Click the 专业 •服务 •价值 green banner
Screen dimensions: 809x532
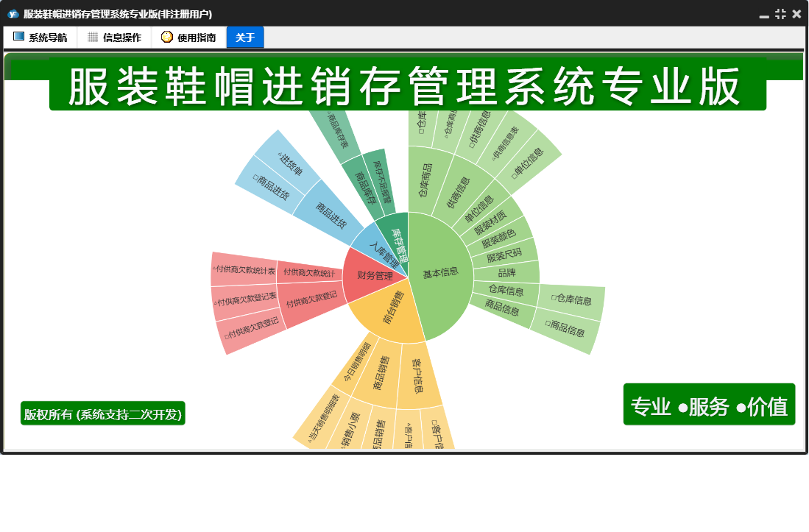point(709,405)
